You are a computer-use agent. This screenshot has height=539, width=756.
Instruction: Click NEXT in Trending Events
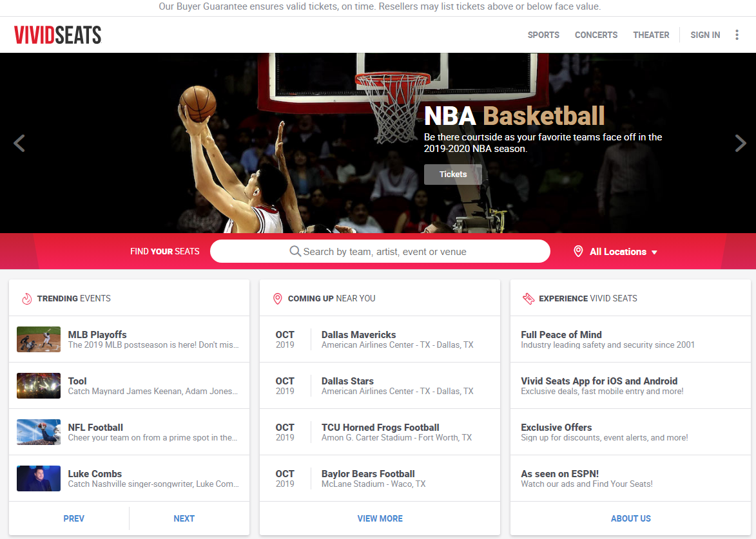click(184, 518)
